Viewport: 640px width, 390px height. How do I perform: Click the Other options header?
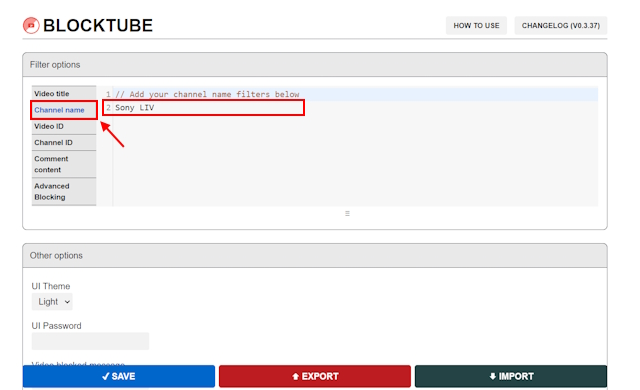[315, 255]
